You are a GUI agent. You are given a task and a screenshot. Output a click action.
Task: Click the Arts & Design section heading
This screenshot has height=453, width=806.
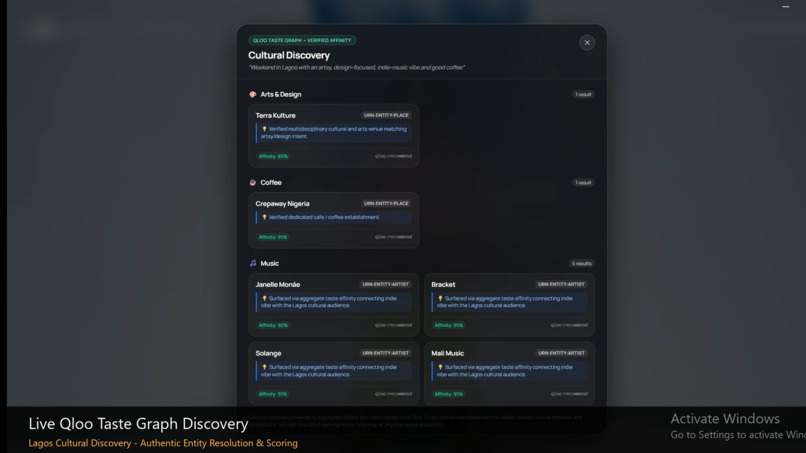pos(281,95)
